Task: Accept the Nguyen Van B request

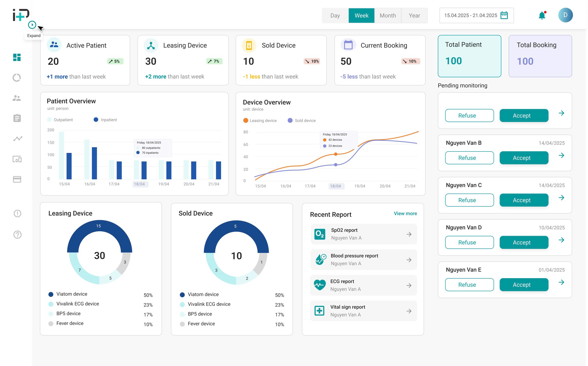Action: coord(524,158)
